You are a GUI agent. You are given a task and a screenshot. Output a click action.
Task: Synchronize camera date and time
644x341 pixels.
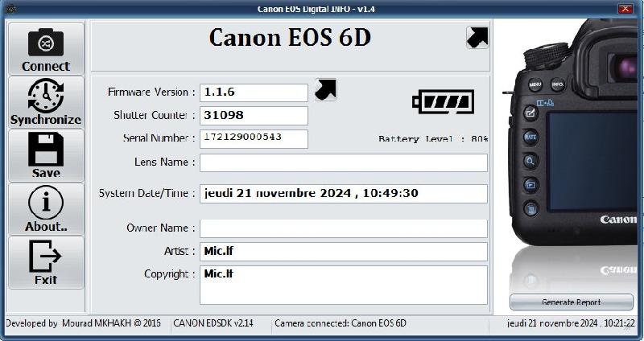[x=46, y=102]
